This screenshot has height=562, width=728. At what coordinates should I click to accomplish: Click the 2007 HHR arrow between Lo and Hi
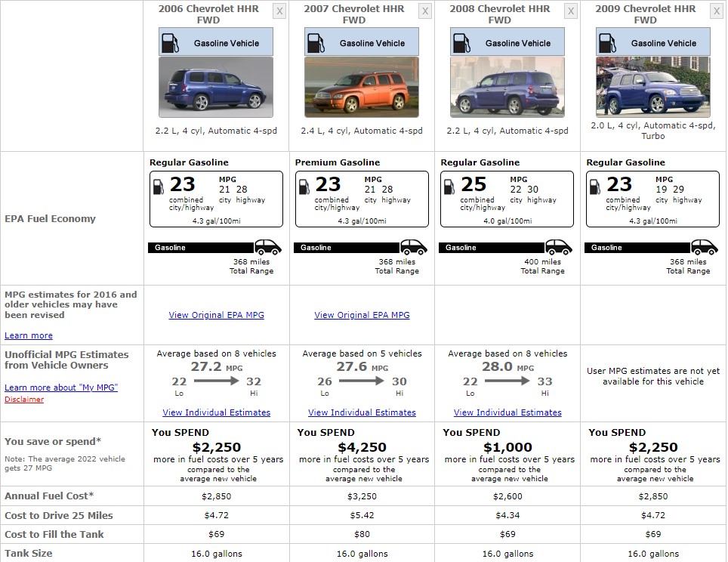click(361, 381)
